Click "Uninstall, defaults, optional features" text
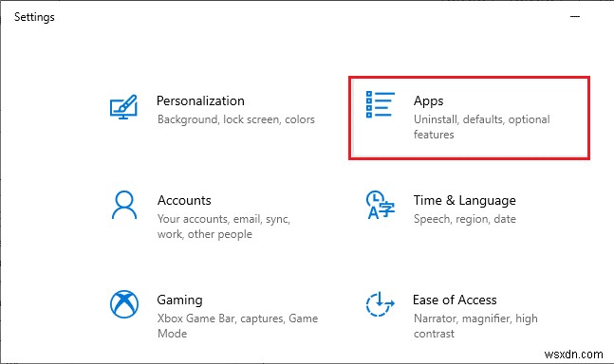The height and width of the screenshot is (364, 614). click(482, 127)
